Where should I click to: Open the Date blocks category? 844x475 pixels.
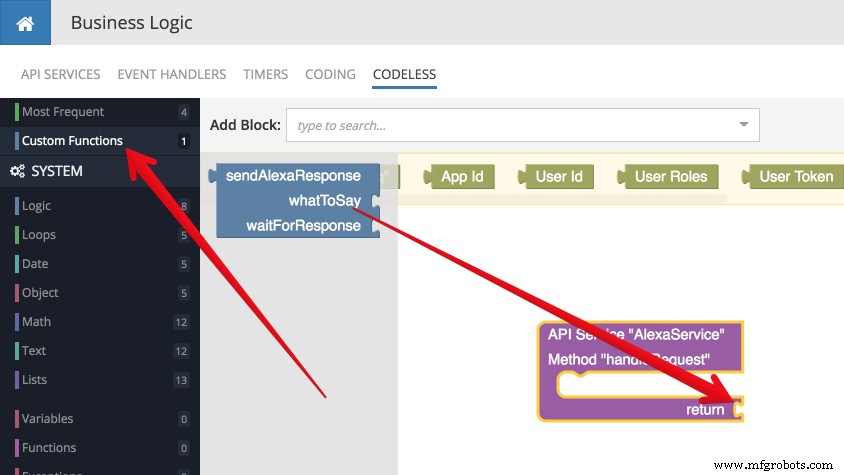pos(35,264)
